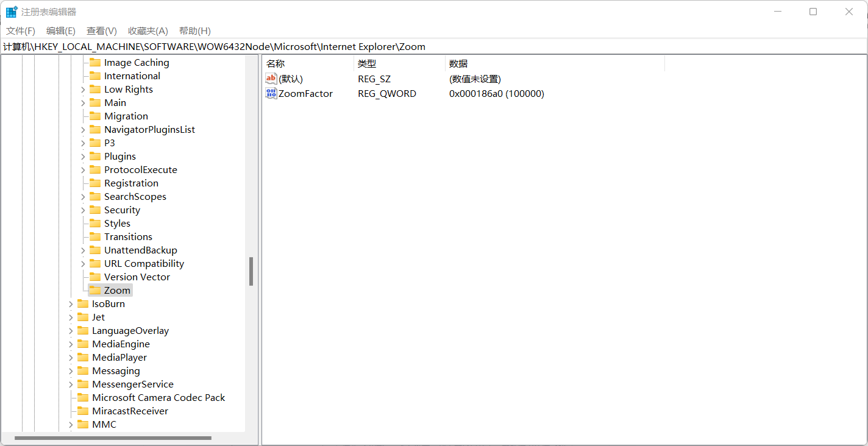Click the registry path address bar

[433, 46]
